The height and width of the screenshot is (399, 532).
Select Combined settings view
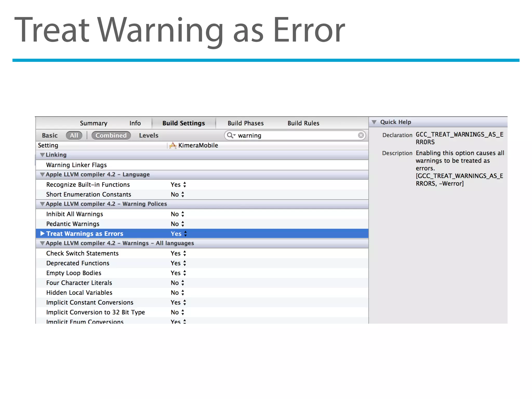click(x=111, y=135)
